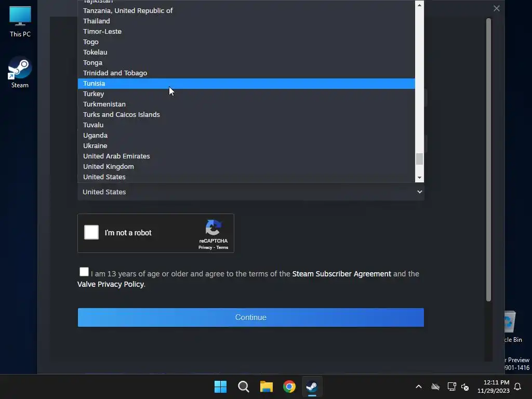Open notifications bell icon
The height and width of the screenshot is (399, 532).
tap(517, 387)
